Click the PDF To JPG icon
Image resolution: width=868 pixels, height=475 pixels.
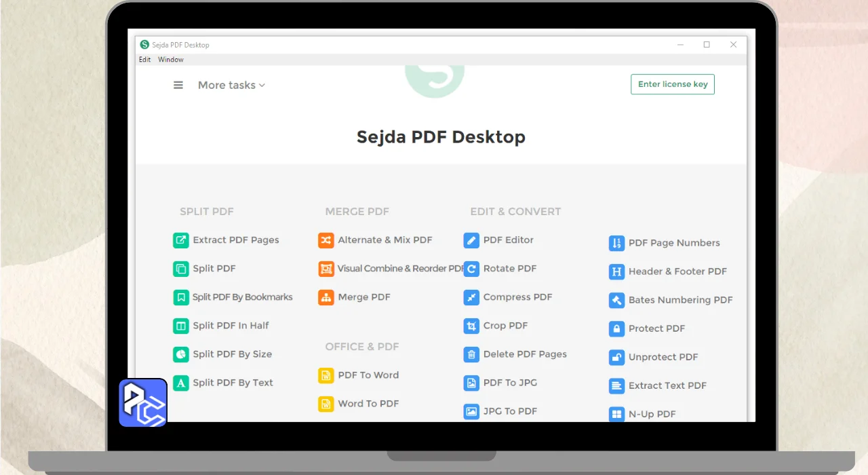click(x=471, y=383)
